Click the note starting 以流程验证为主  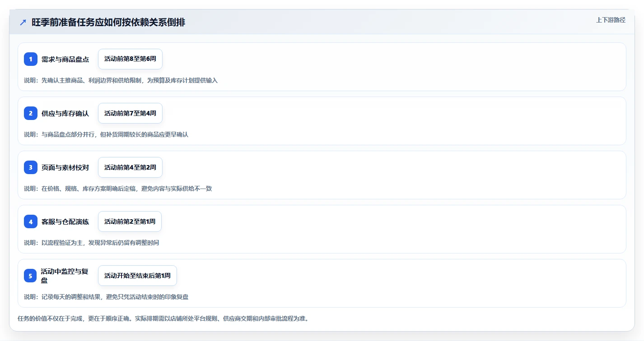(x=91, y=243)
